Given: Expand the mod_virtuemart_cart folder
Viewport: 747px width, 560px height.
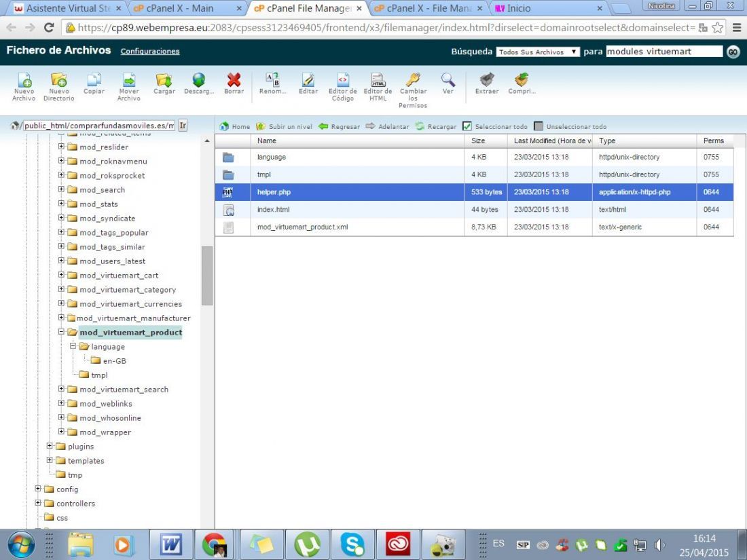Looking at the screenshot, I should tap(61, 274).
